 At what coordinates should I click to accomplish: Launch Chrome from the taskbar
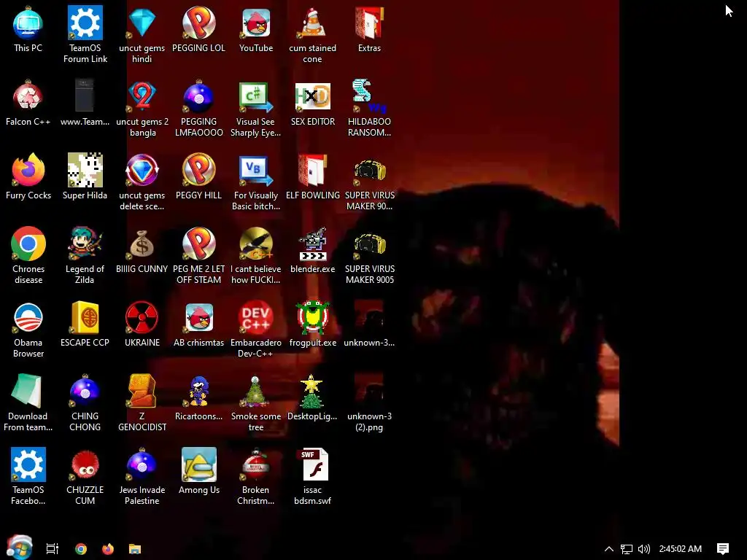pyautogui.click(x=81, y=548)
